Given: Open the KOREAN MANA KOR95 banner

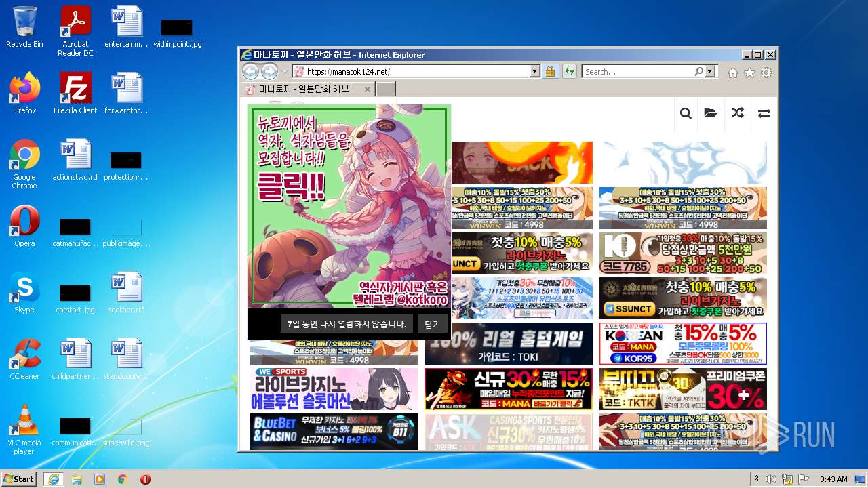Looking at the screenshot, I should pyautogui.click(x=683, y=344).
